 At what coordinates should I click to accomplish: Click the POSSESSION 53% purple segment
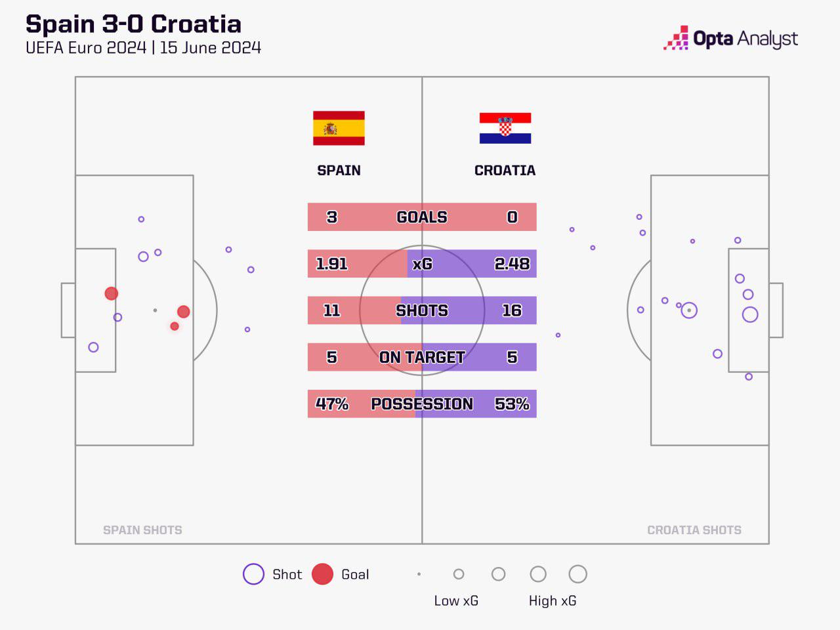(x=476, y=404)
